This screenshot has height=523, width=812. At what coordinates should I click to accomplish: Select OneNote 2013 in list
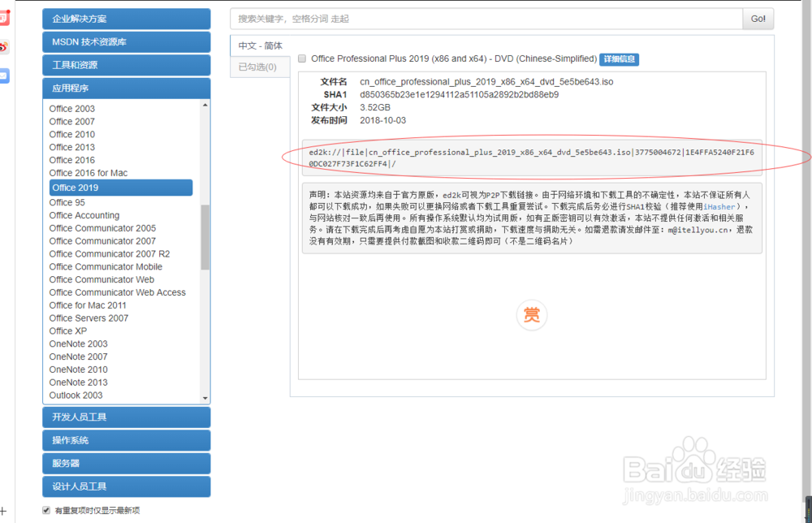pos(78,383)
